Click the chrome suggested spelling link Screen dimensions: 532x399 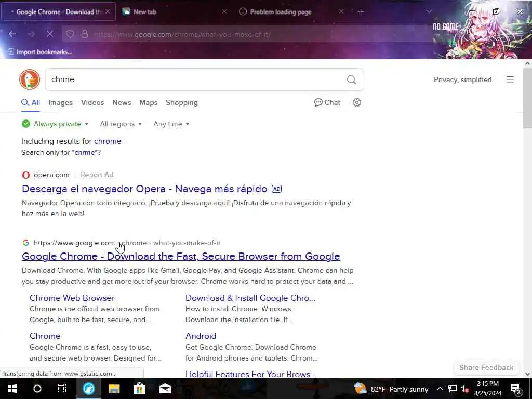click(x=108, y=141)
